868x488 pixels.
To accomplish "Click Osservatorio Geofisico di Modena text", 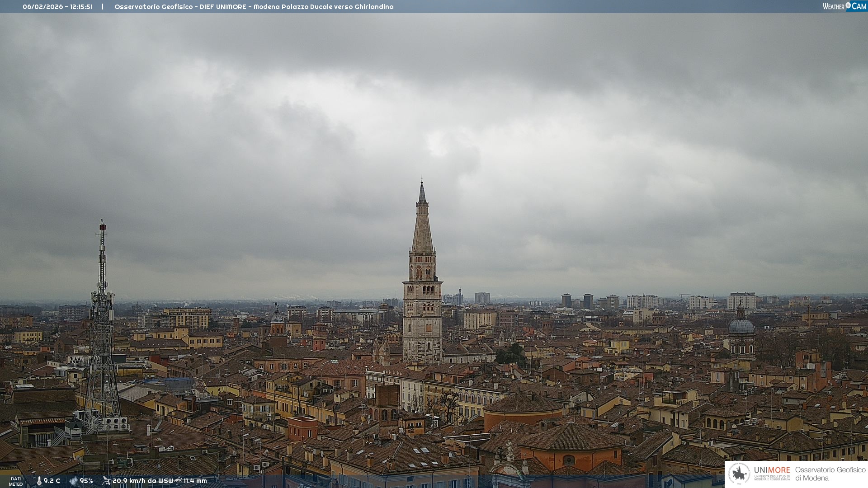I will 830,474.
